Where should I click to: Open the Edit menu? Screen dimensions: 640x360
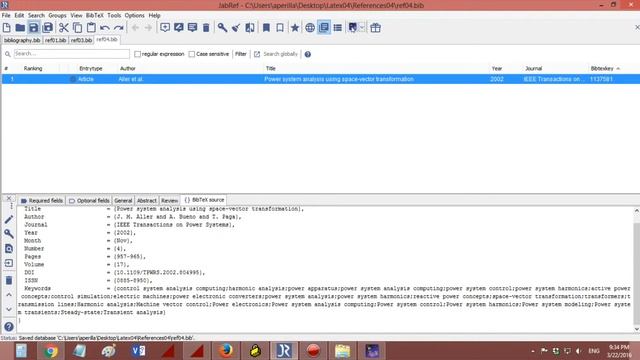click(x=19, y=16)
